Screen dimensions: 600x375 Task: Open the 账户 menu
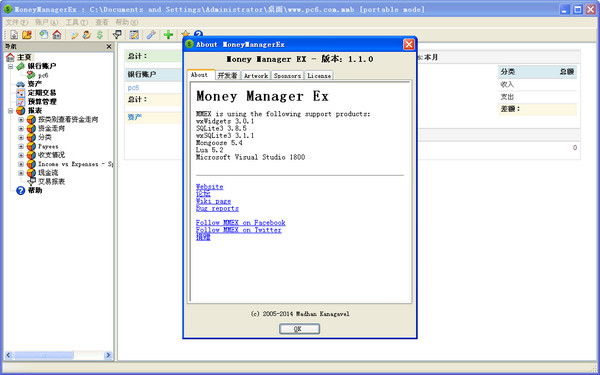pos(47,22)
